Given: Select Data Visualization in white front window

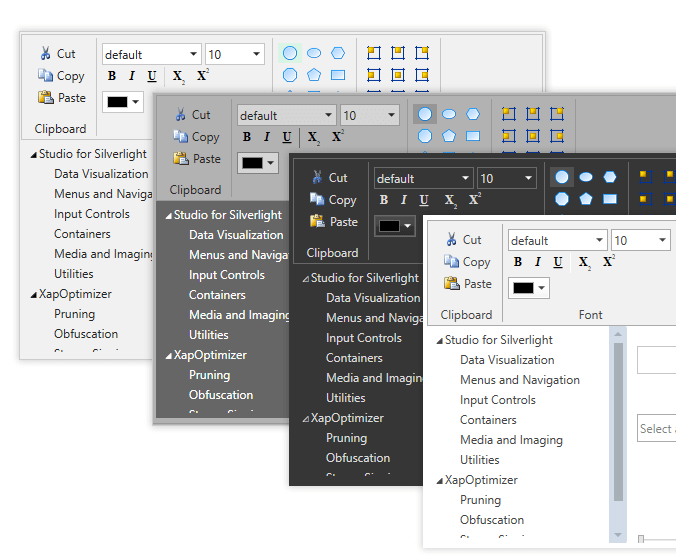Looking at the screenshot, I should (x=507, y=360).
